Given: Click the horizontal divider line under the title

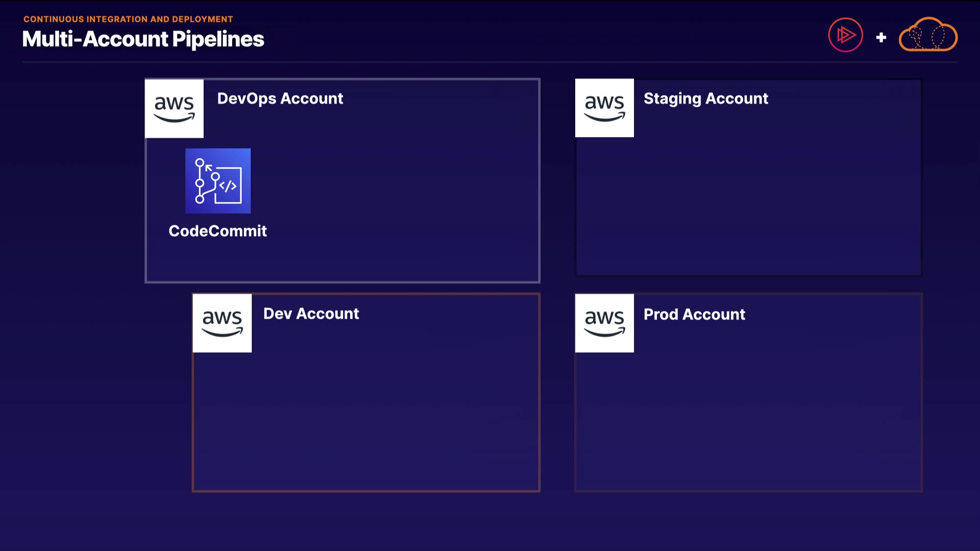Looking at the screenshot, I should pos(490,62).
